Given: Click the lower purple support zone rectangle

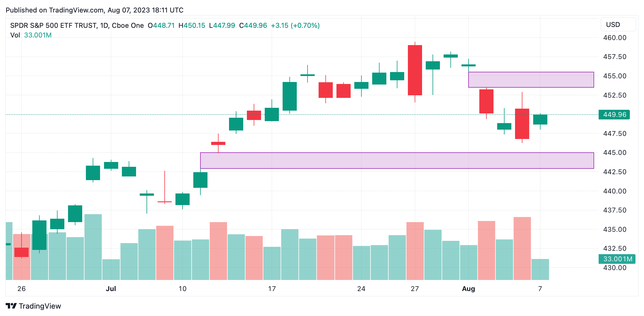Looking at the screenshot, I should [x=397, y=161].
